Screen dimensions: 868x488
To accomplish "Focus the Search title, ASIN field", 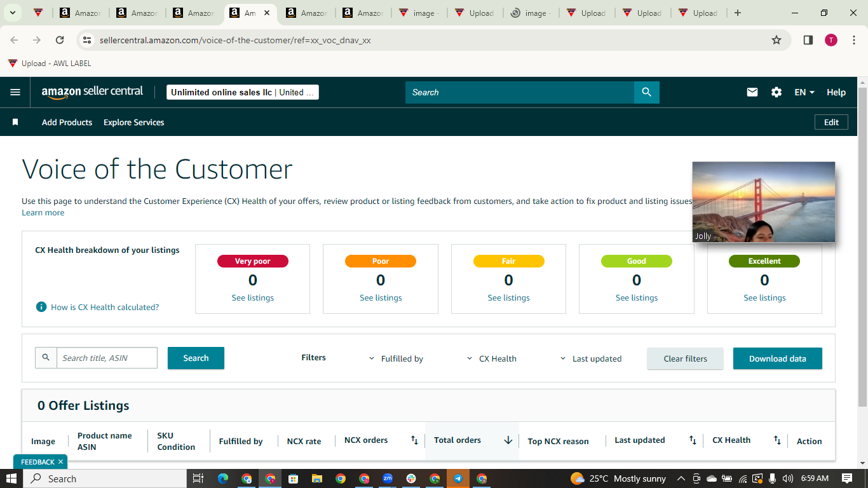I will tap(107, 358).
